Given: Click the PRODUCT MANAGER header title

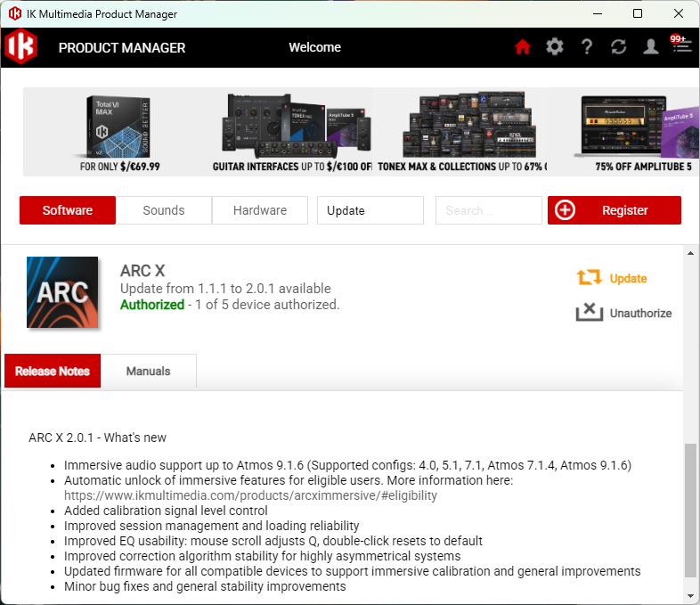Looking at the screenshot, I should 122,48.
